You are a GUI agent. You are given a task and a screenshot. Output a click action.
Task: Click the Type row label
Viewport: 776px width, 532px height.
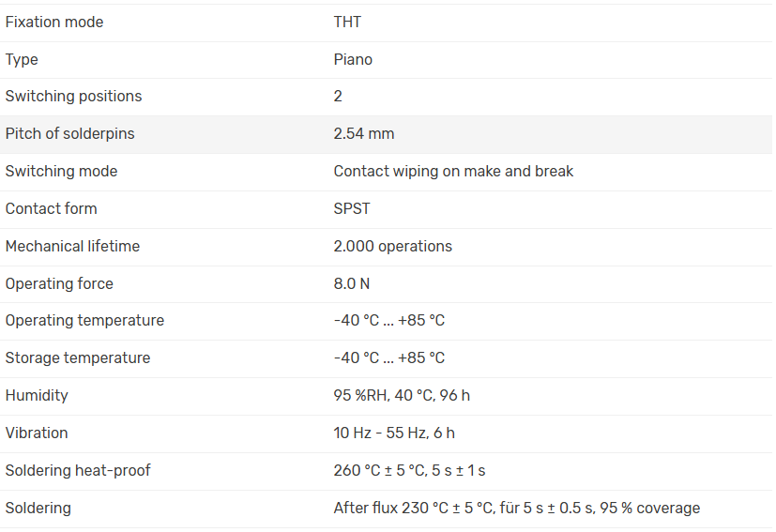[22, 59]
